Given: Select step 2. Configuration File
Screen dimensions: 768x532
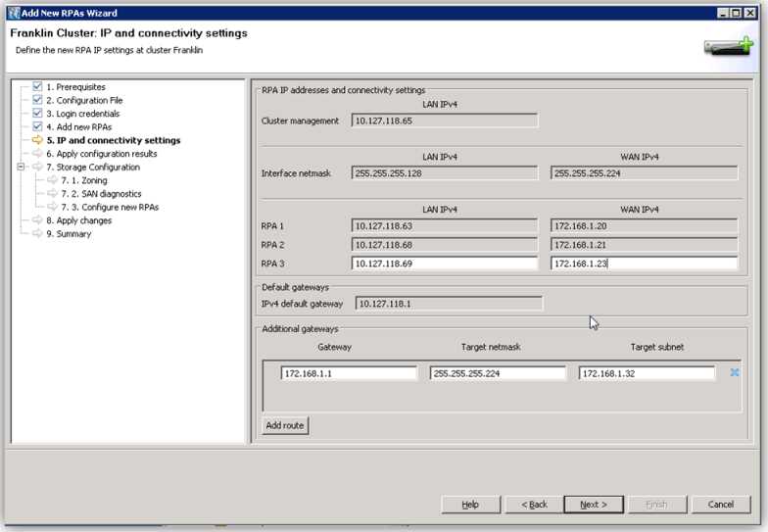Looking at the screenshot, I should click(84, 100).
